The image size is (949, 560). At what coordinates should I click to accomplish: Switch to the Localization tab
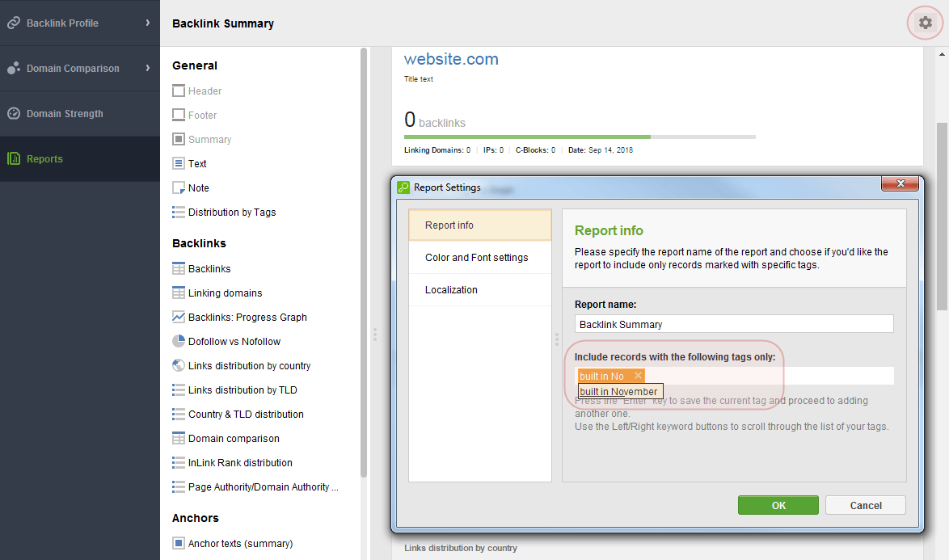(x=451, y=290)
